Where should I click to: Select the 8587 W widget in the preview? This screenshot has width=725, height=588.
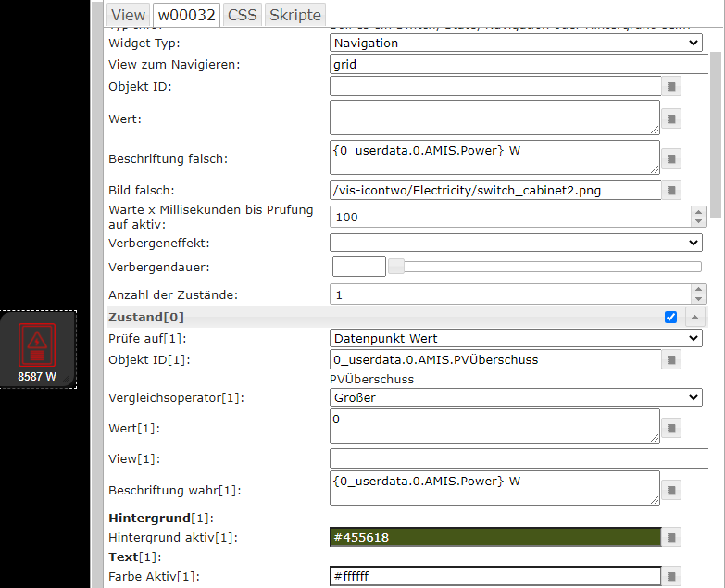pyautogui.click(x=37, y=349)
